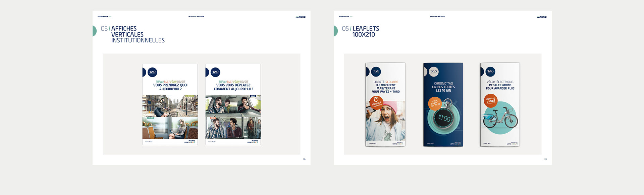644x195 pixels.
Task: Click 'GUIDELINES 2018' header on the right page
Action: tap(344, 16)
